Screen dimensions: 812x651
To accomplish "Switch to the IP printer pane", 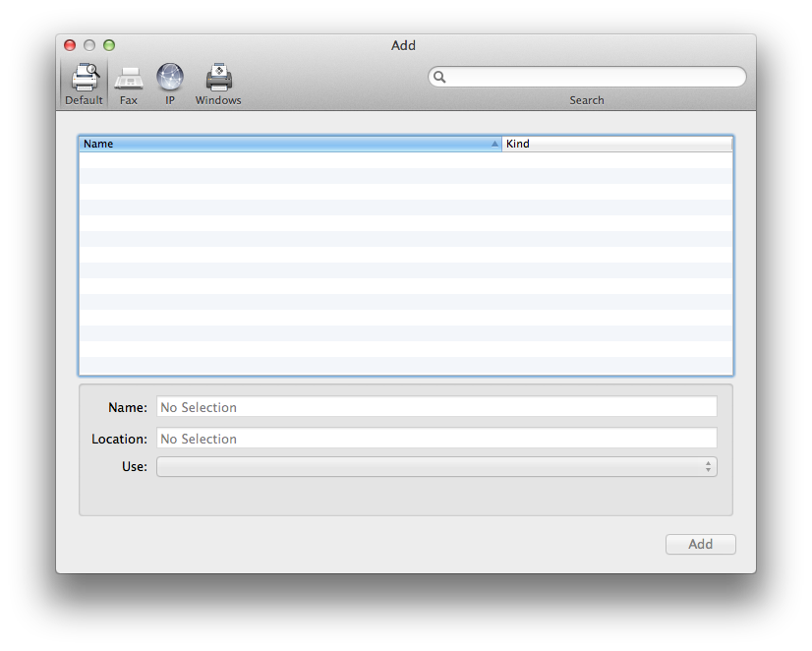I will pos(170,77).
